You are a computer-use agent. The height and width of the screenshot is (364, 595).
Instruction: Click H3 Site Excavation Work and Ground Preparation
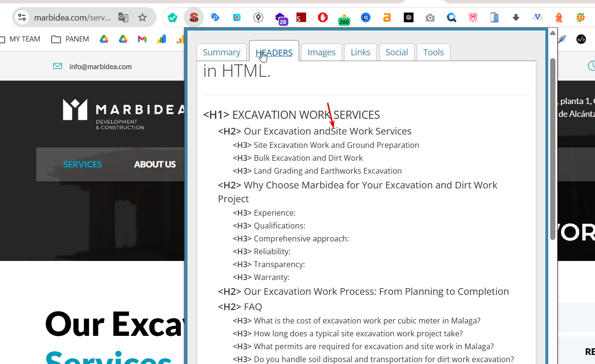point(326,145)
